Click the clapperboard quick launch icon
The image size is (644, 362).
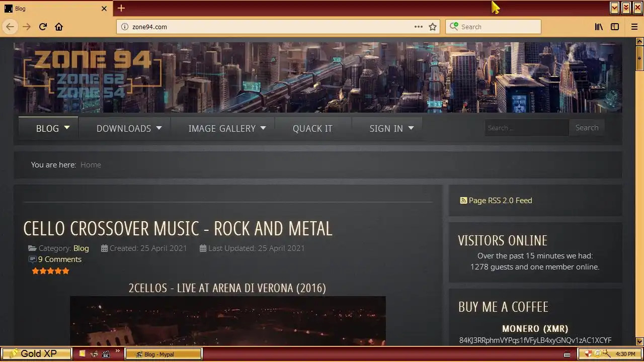point(106,354)
